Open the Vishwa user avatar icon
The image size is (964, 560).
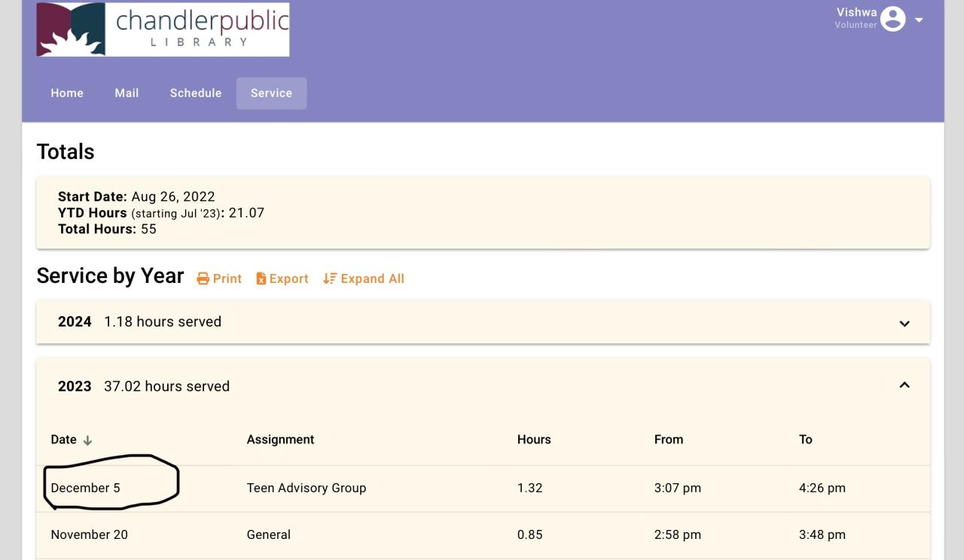tap(892, 19)
